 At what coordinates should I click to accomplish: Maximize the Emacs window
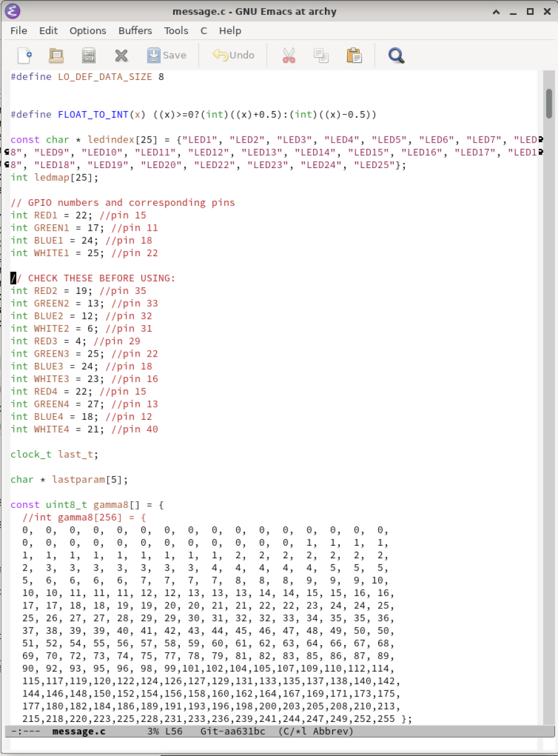[530, 11]
